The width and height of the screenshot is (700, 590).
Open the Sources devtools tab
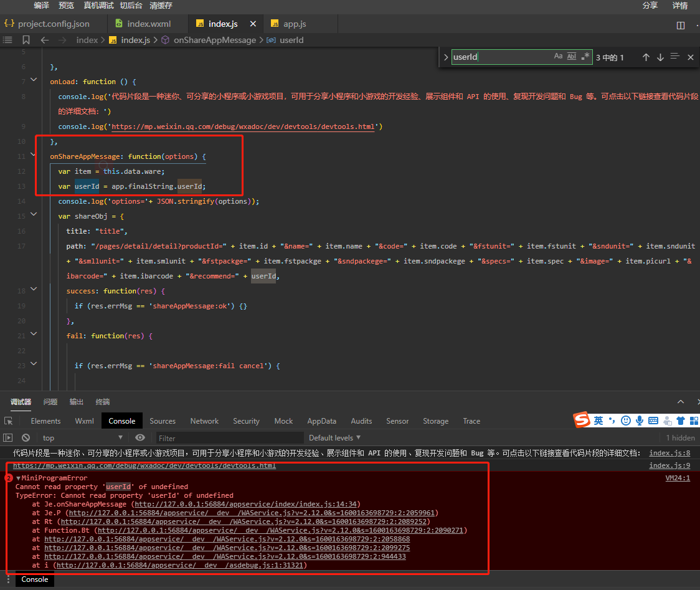pos(163,421)
